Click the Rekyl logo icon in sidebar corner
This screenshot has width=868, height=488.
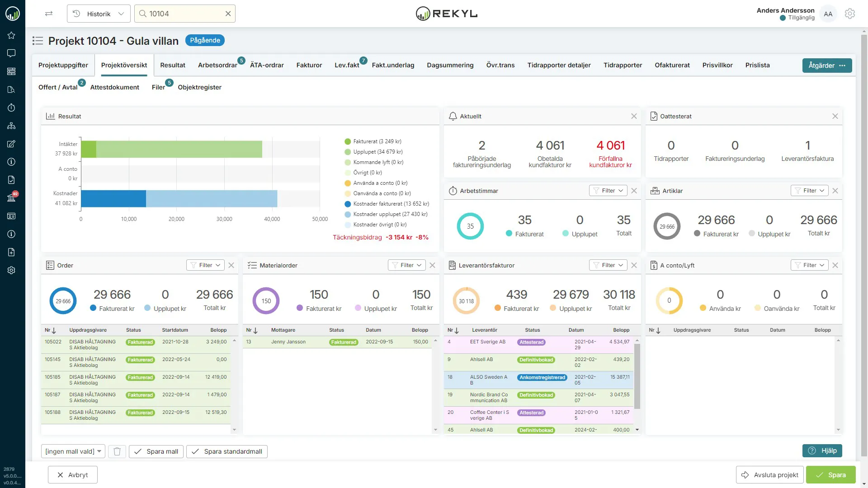point(12,14)
